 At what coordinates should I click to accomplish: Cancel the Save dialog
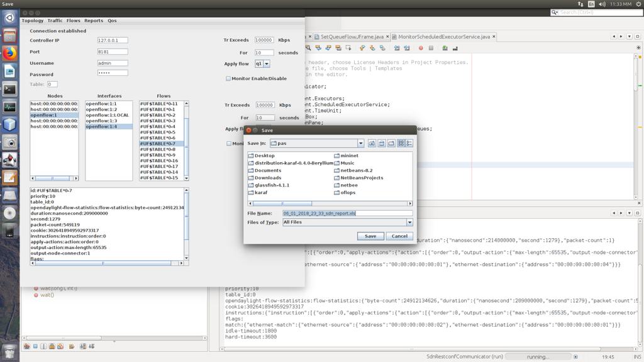[399, 236]
